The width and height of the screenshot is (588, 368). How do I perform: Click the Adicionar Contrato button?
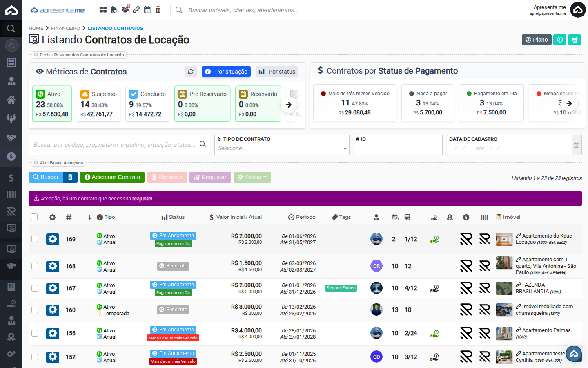click(112, 177)
